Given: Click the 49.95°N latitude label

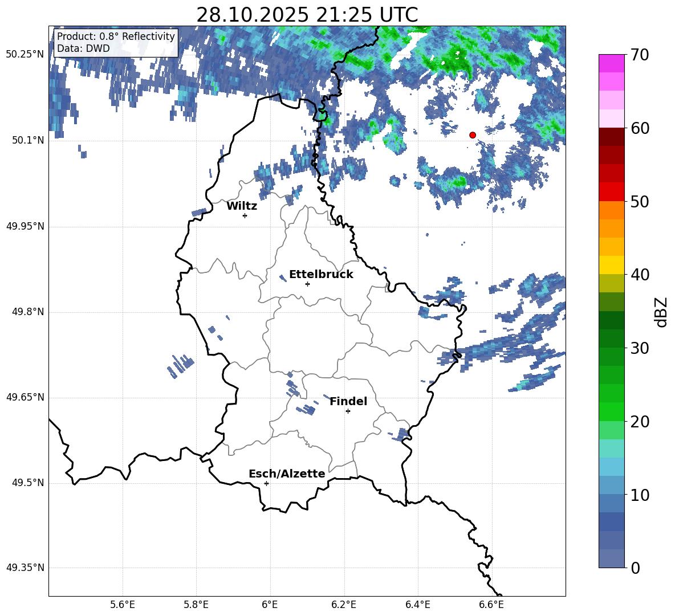Looking at the screenshot, I should pyautogui.click(x=25, y=226).
